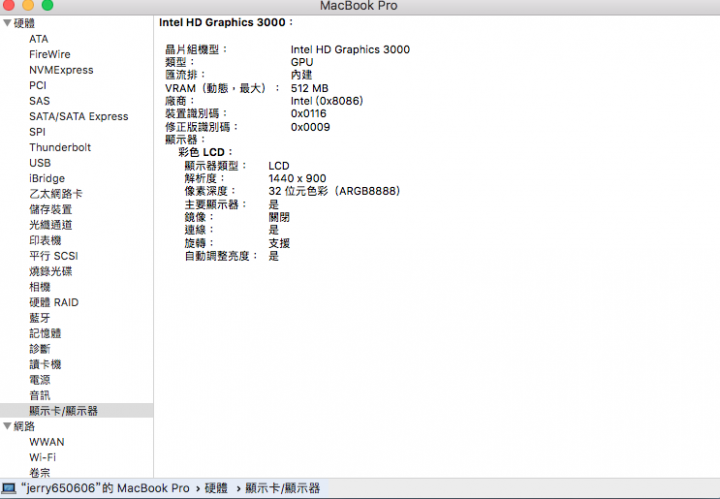Collapse the 硬體 section triangle
The image size is (720, 499).
coord(7,23)
